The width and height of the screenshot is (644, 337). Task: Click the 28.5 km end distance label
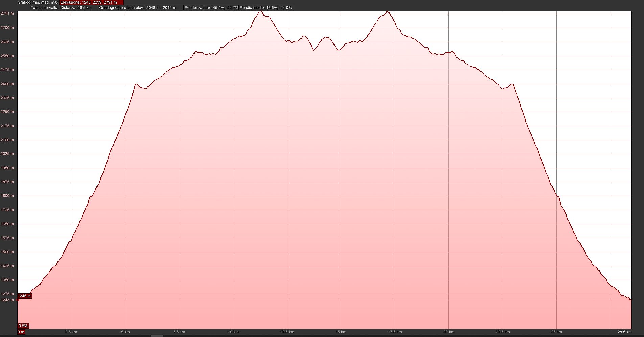pyautogui.click(x=624, y=332)
